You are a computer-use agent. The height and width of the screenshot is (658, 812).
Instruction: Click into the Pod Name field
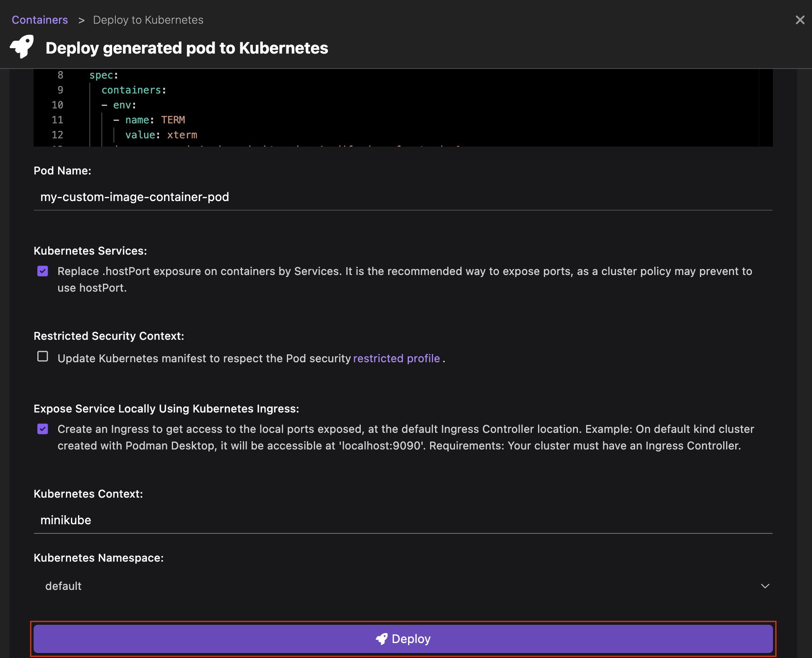pos(403,197)
